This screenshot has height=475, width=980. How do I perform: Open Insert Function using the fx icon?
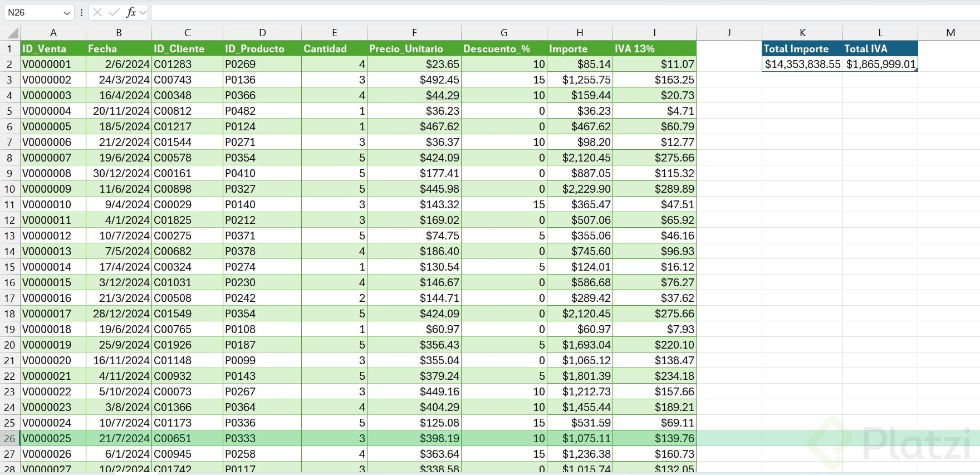pos(131,12)
